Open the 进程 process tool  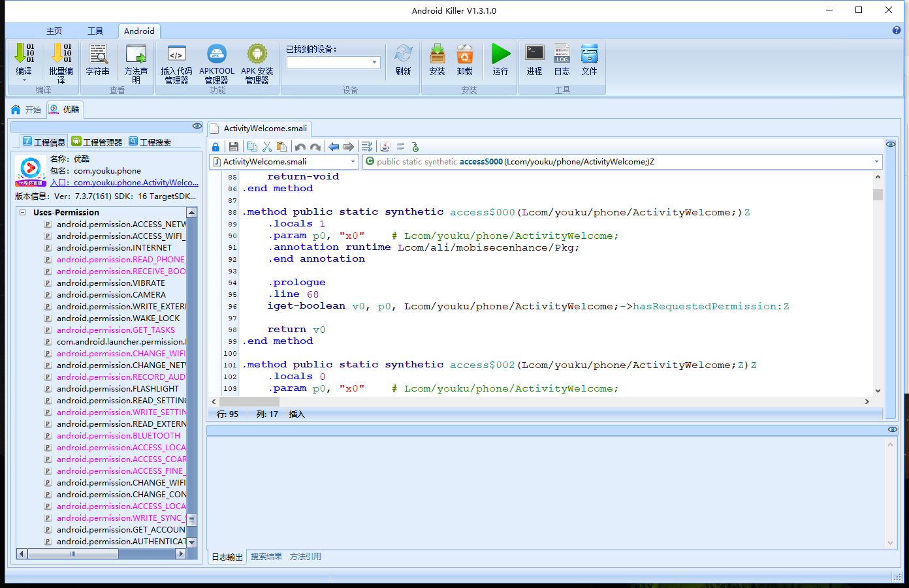(x=535, y=54)
